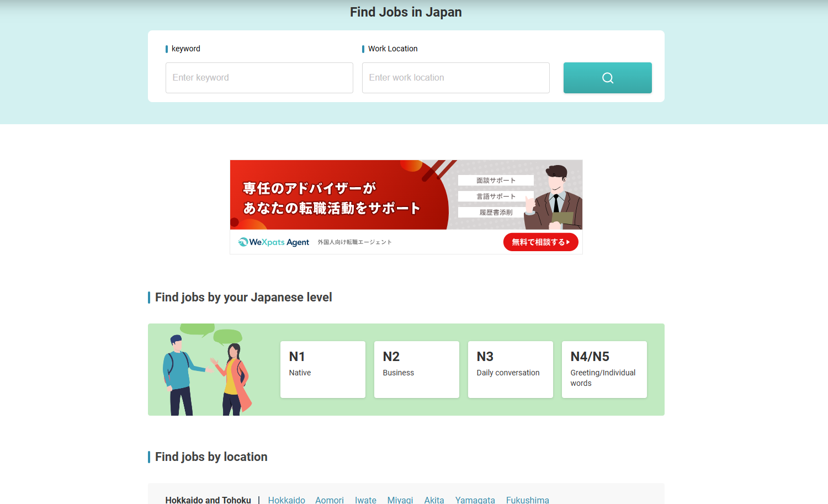828x504 pixels.
Task: Click the Enter keyword input field
Action: pyautogui.click(x=259, y=77)
